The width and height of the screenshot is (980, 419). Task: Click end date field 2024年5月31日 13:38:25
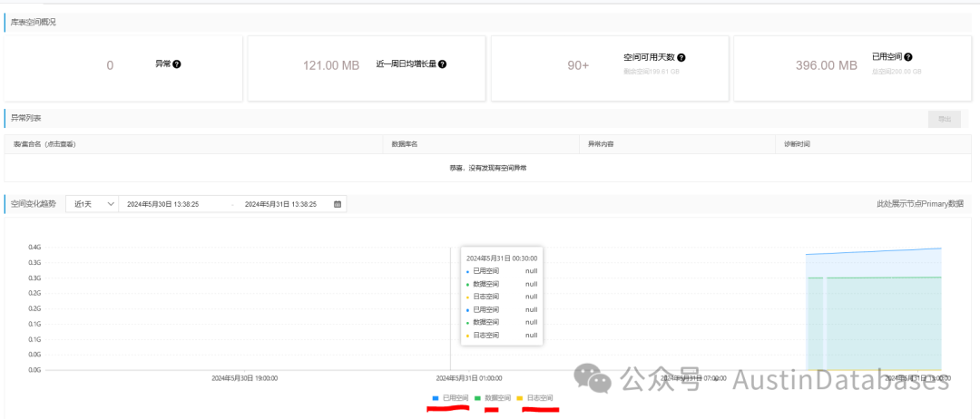point(280,204)
